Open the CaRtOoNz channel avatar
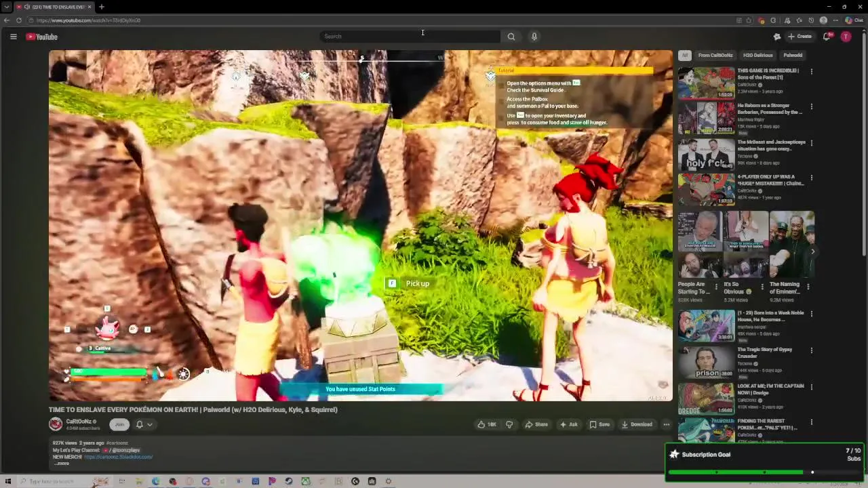Viewport: 868px width, 488px height. (x=56, y=424)
